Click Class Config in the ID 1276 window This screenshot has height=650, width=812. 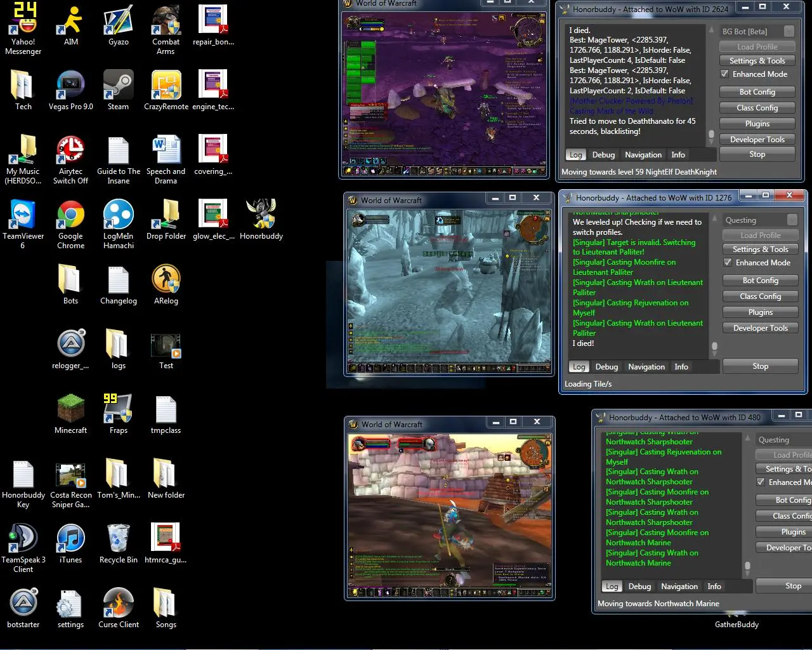tap(760, 296)
